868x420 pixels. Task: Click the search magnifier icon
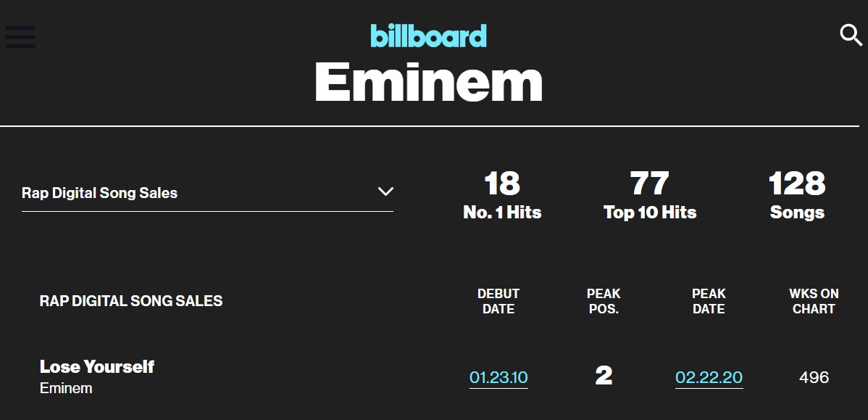click(851, 35)
